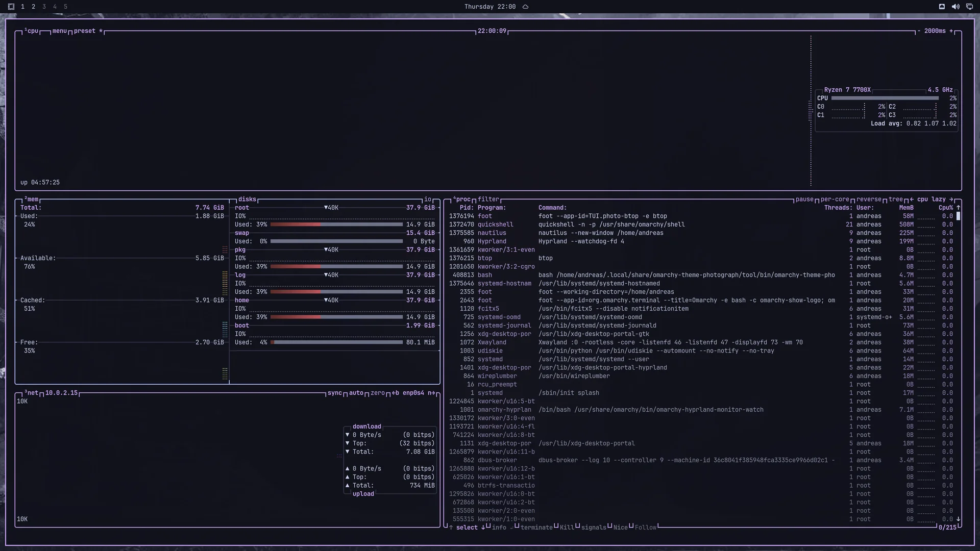Click the minus to decrease 2000ms update interval

click(x=919, y=31)
